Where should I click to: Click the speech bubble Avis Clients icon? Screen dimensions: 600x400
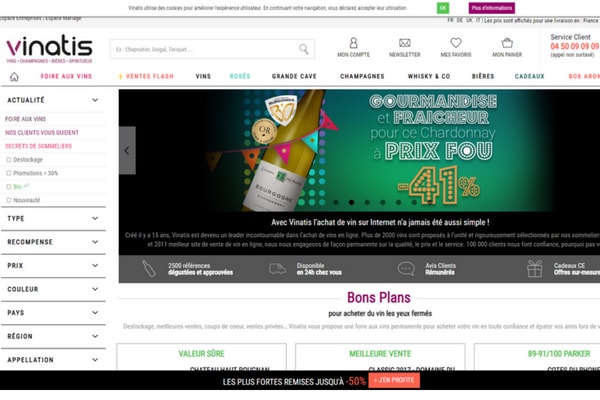(x=406, y=269)
